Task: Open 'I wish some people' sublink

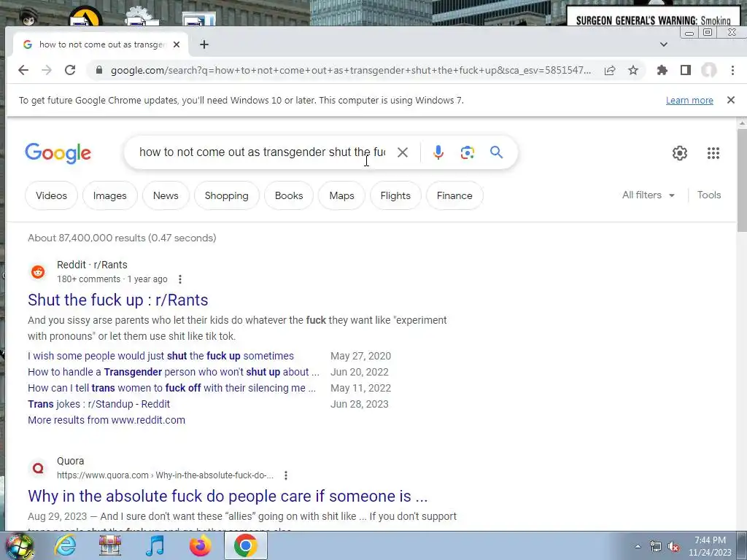Action: 160,356
